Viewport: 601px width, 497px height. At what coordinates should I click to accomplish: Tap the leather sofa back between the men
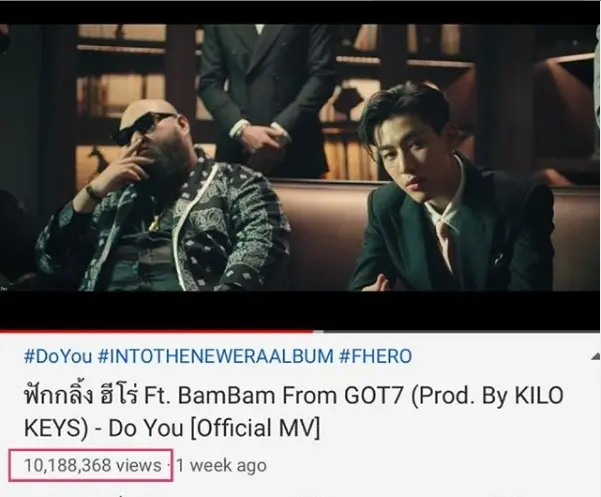coord(322,230)
